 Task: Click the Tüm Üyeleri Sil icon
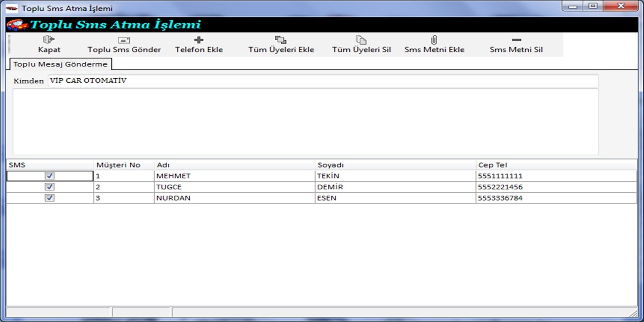(361, 40)
